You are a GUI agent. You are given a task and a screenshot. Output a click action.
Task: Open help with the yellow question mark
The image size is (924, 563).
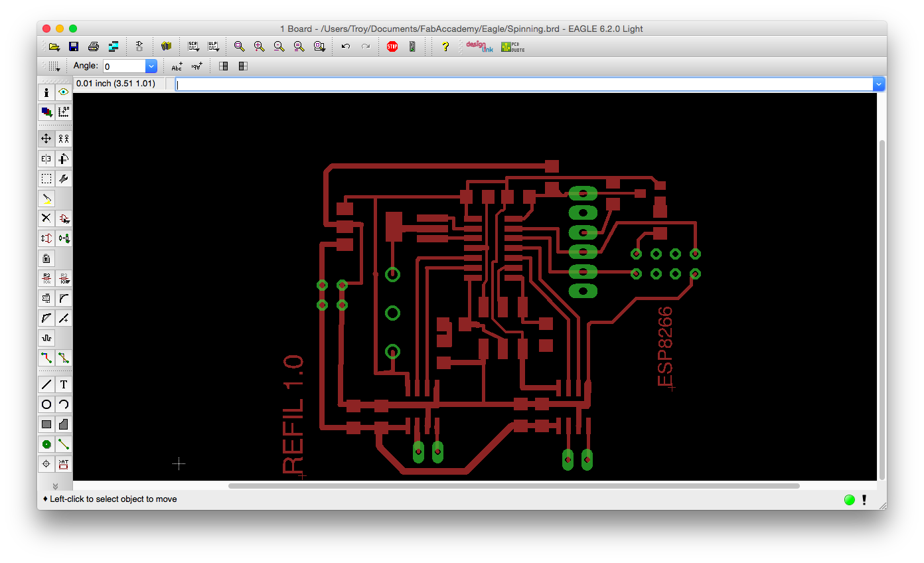[445, 46]
